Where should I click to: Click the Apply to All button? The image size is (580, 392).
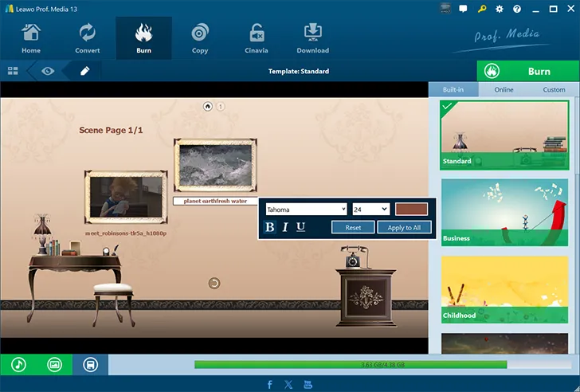pyautogui.click(x=410, y=227)
